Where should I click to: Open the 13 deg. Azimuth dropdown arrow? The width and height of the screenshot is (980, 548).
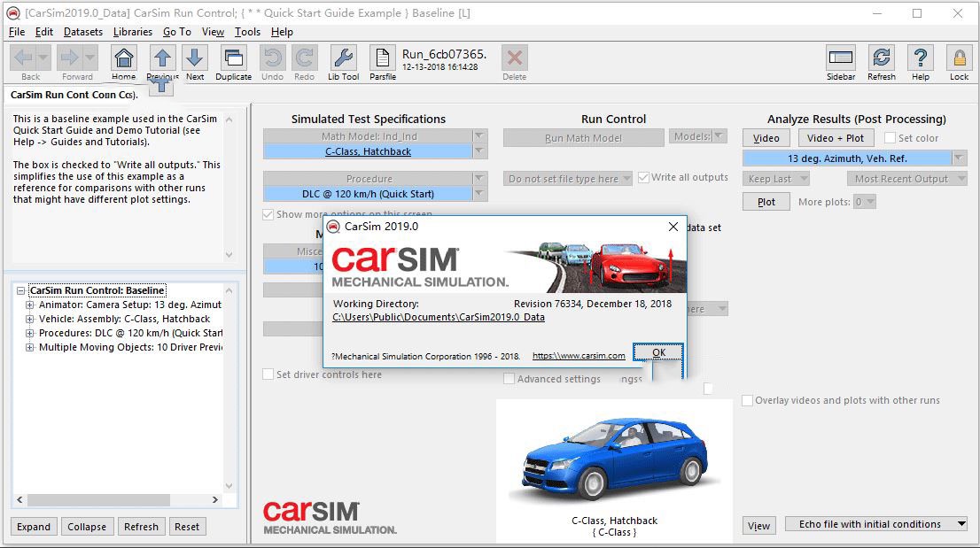point(959,158)
